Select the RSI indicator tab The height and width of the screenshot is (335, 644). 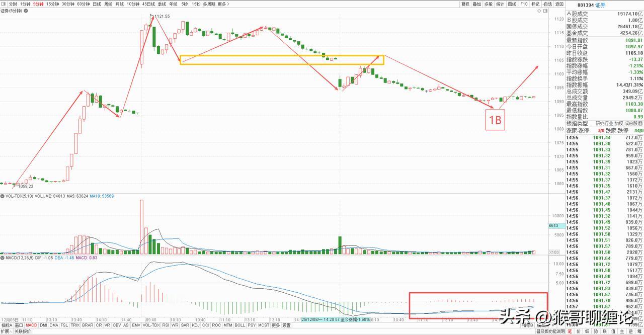click(x=166, y=325)
